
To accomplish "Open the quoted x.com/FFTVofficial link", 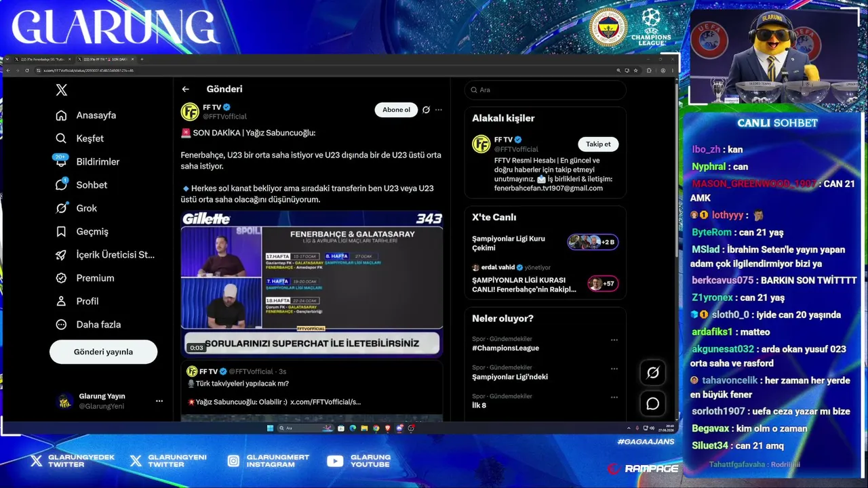I will (x=325, y=402).
